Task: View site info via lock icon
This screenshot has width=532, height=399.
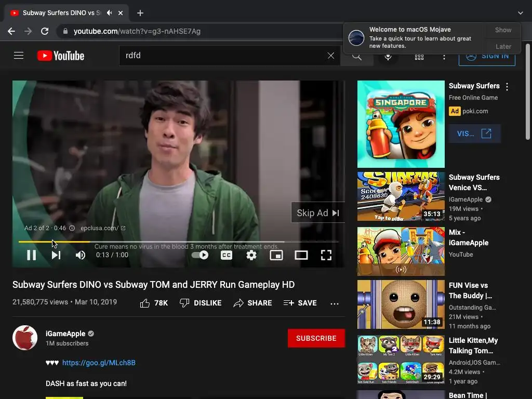Action: pyautogui.click(x=65, y=31)
